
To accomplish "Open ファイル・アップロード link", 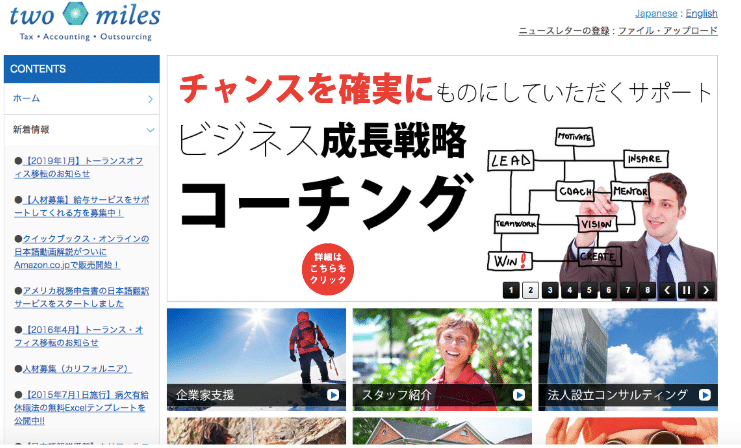I will [x=668, y=31].
